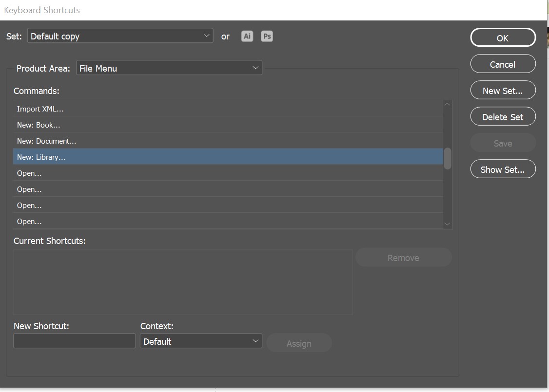The width and height of the screenshot is (549, 392).
Task: Click the Illustrator (Ai) shortcut set icon
Action: tap(247, 36)
